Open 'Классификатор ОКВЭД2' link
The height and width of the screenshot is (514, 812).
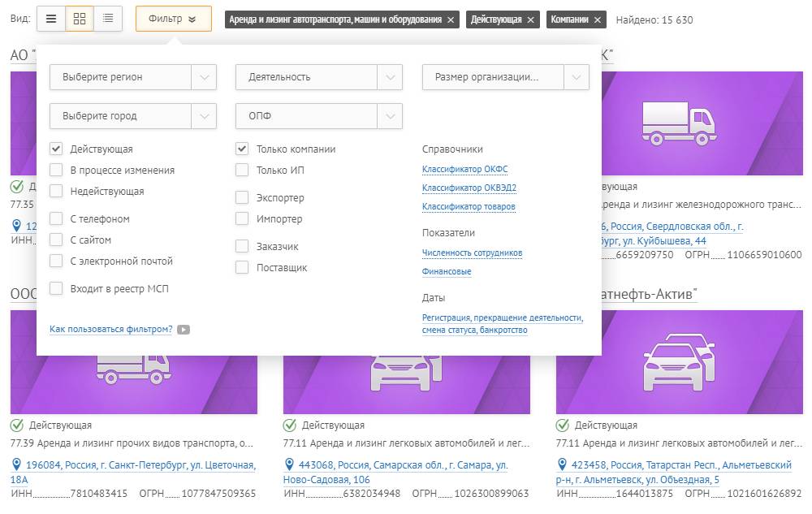[x=469, y=188]
